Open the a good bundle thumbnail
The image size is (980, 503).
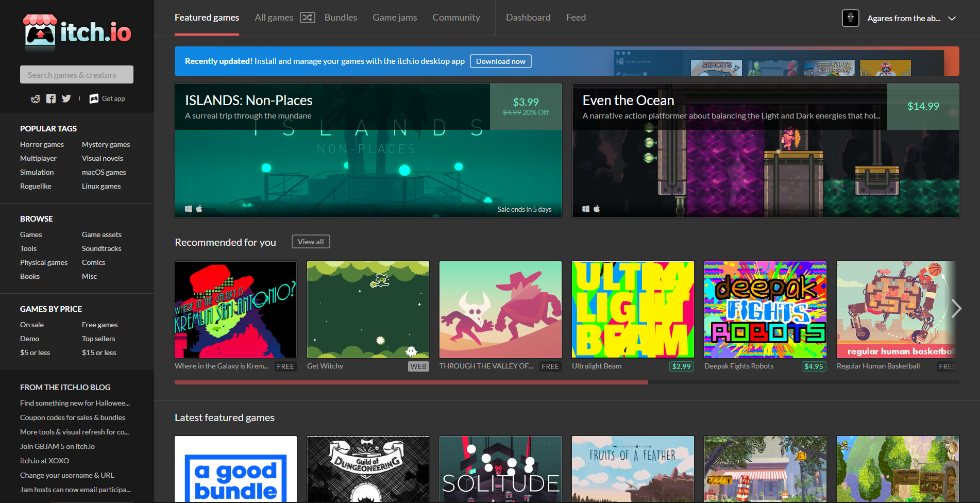(x=236, y=469)
